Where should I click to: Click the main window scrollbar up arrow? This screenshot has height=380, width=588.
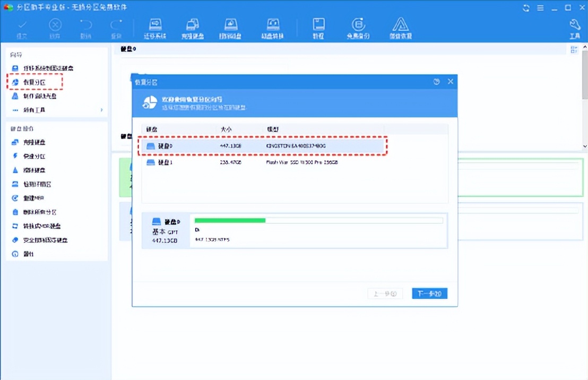[x=585, y=47]
